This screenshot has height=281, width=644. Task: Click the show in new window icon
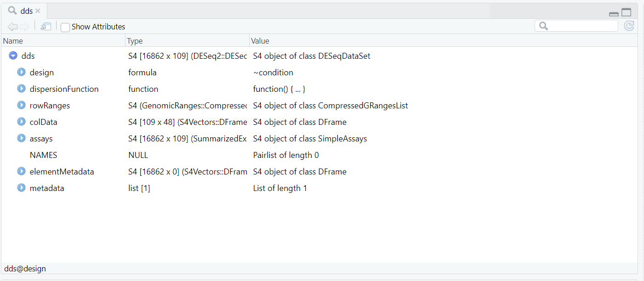46,27
